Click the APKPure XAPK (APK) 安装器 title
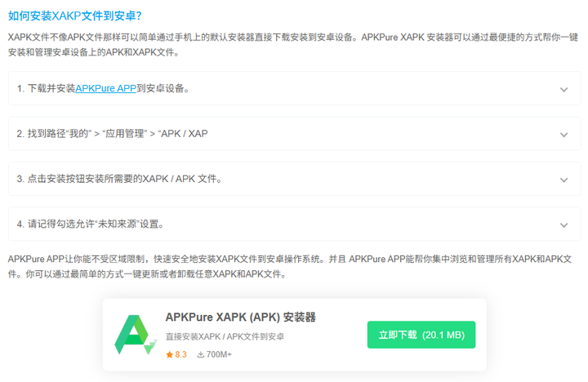The image size is (588, 382). pos(240,318)
